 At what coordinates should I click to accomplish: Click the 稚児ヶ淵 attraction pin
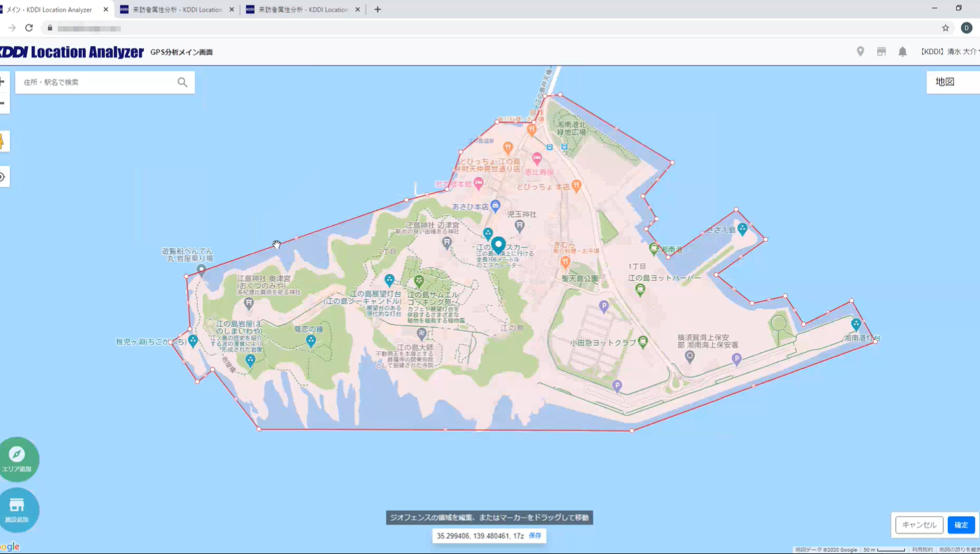tap(193, 341)
